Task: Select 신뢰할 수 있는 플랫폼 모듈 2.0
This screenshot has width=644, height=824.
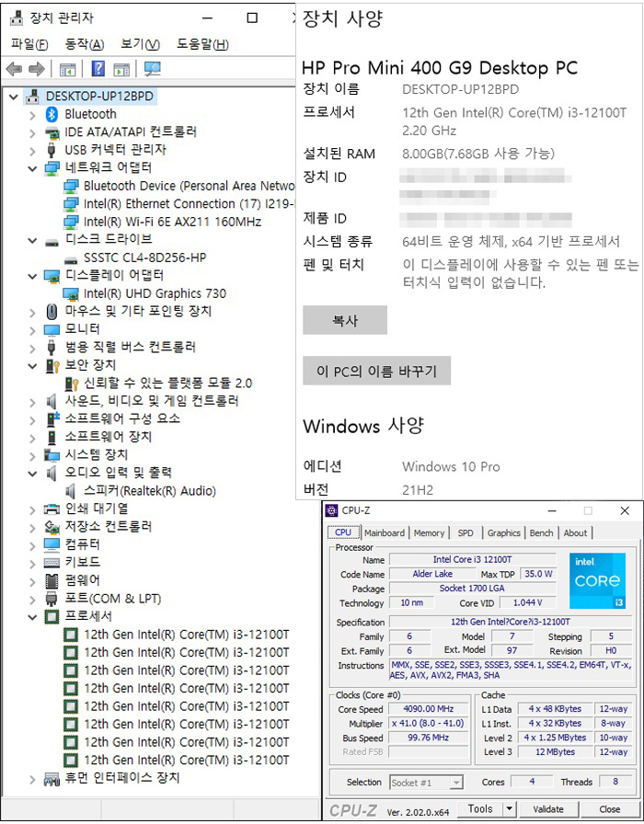Action: [x=167, y=383]
